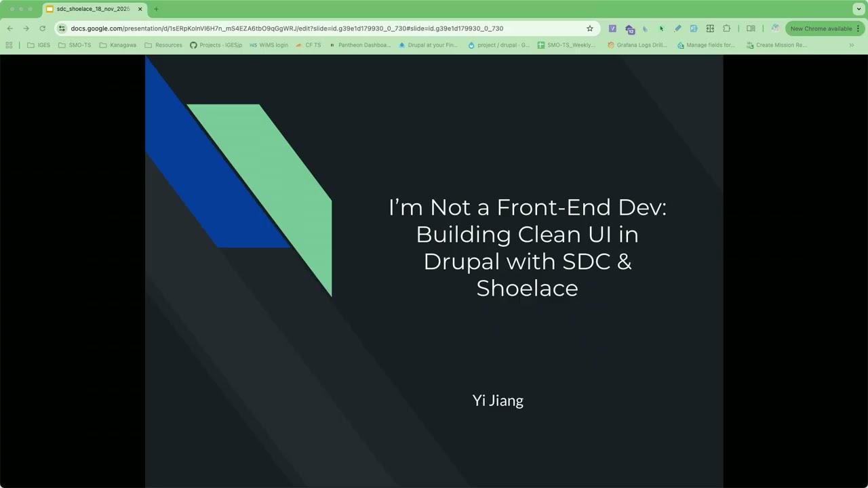Viewport: 868px width, 488px height.
Task: Click the slide title about Front-End Dev
Action: coord(528,247)
